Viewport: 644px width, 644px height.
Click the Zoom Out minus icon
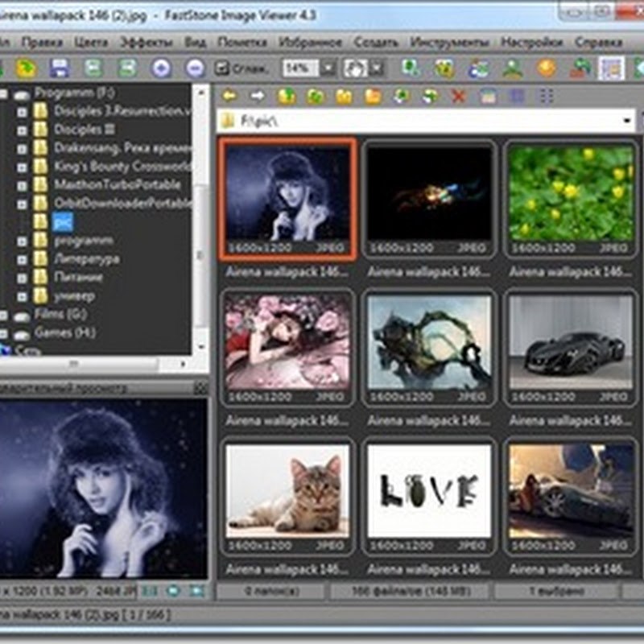pyautogui.click(x=194, y=68)
